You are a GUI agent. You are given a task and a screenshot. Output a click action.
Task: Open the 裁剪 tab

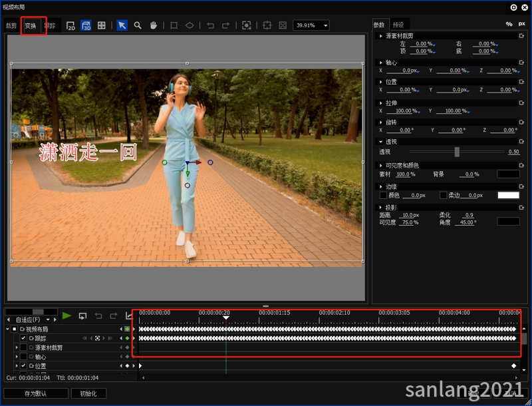[11, 26]
